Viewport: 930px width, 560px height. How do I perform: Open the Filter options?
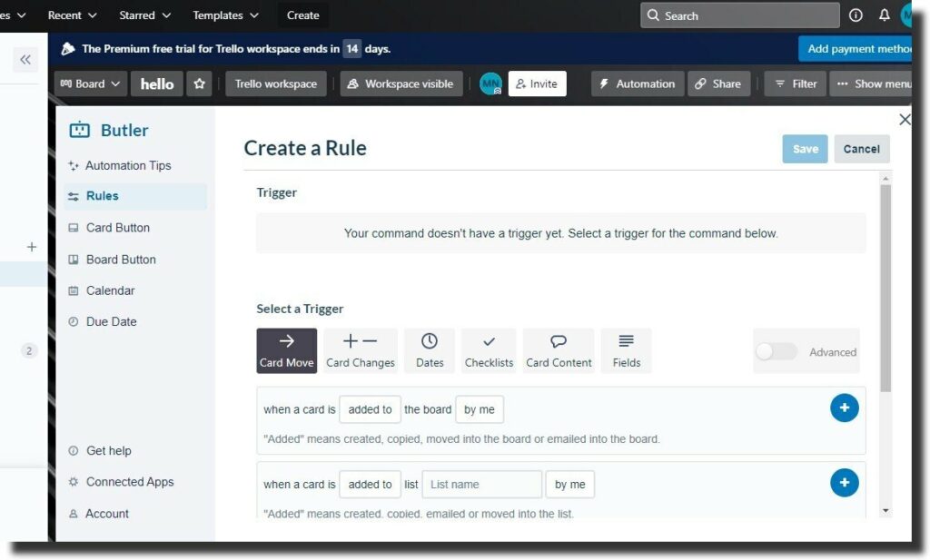[x=795, y=84]
